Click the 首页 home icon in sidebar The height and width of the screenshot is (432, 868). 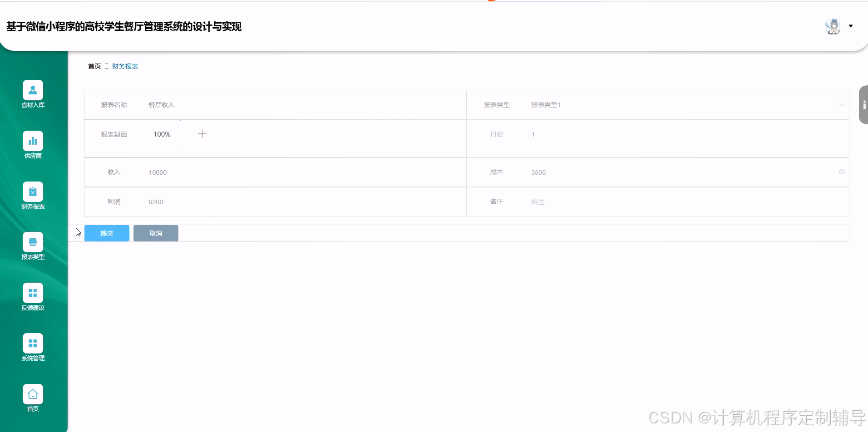click(32, 398)
